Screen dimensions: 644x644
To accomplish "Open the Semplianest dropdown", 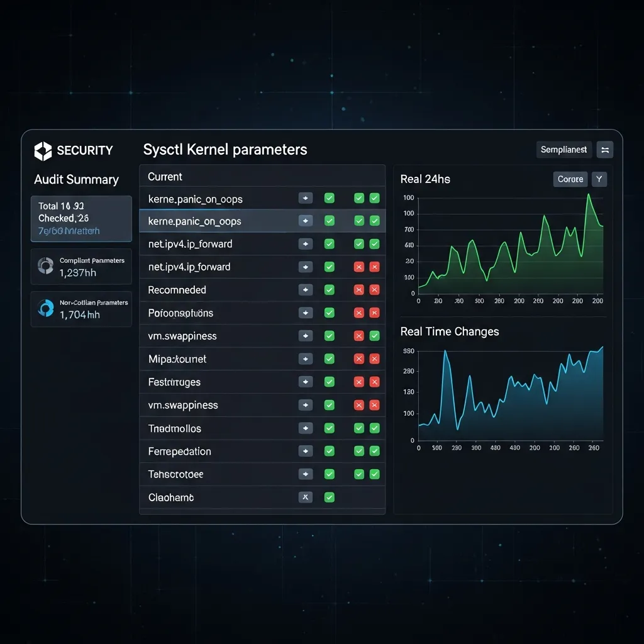I will pos(563,150).
